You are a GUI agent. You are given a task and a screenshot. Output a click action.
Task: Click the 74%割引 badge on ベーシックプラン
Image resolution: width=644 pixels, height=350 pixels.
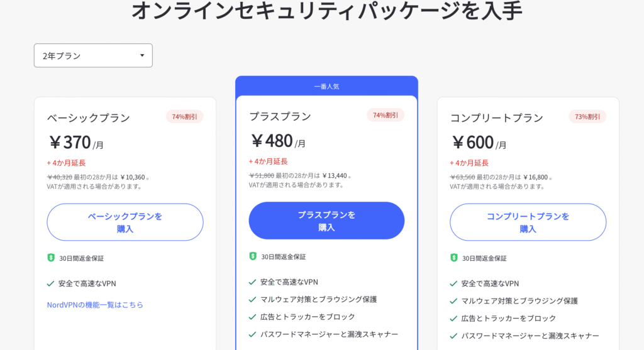[185, 116]
